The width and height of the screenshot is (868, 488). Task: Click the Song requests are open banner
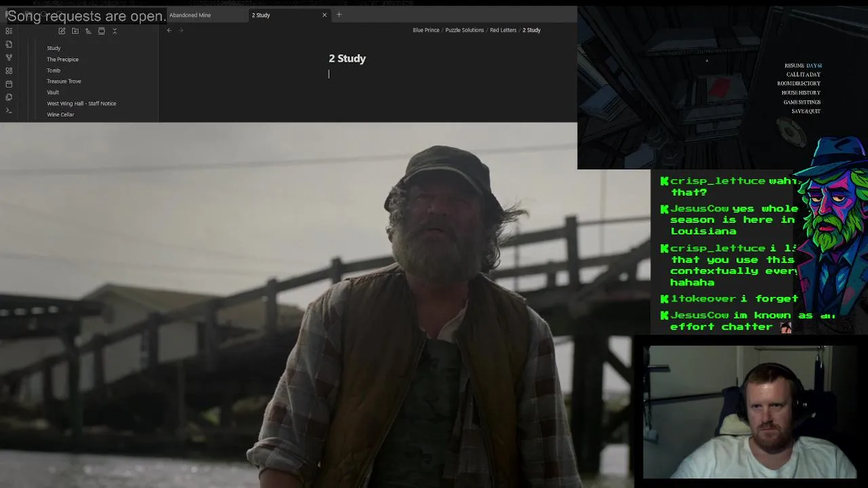point(85,16)
